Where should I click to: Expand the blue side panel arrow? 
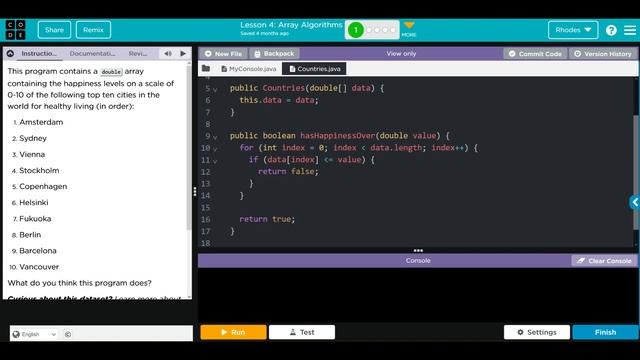coord(635,202)
